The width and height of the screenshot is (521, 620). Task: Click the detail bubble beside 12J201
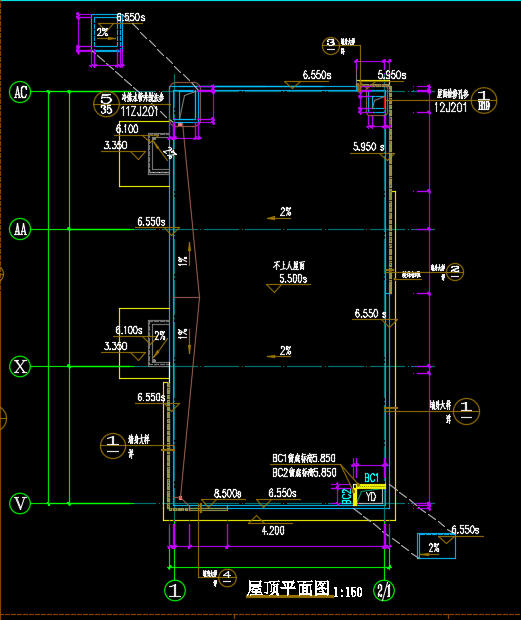[x=484, y=100]
